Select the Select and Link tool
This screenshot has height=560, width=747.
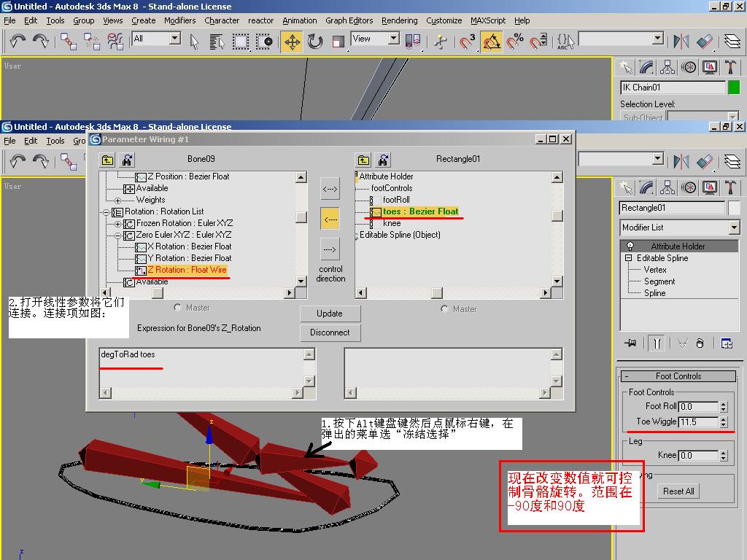(68, 42)
